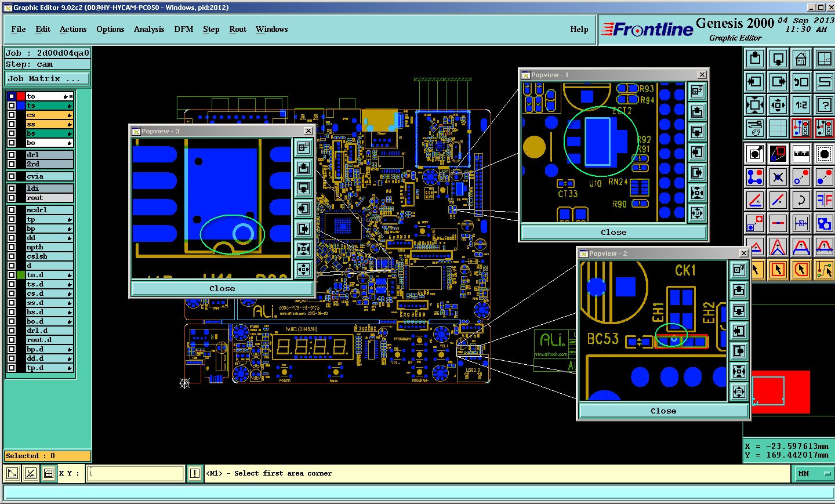The image size is (835, 504).
Task: Open the Rout menu
Action: (x=238, y=29)
